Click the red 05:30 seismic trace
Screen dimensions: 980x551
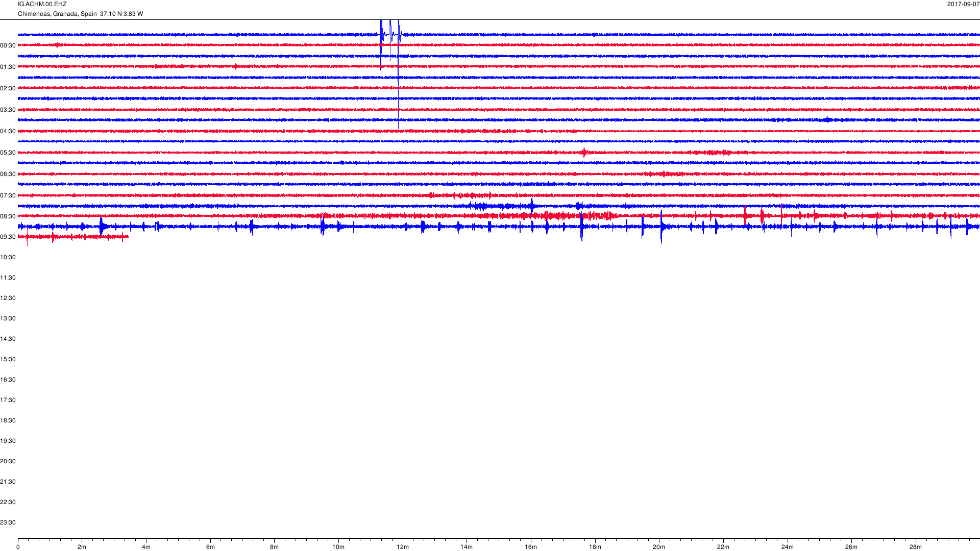[499, 153]
